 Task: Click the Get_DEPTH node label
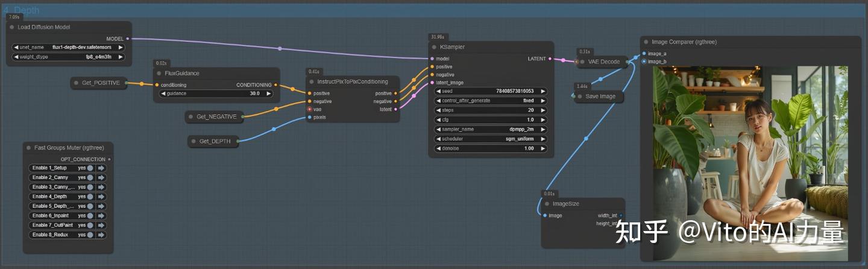pos(215,142)
